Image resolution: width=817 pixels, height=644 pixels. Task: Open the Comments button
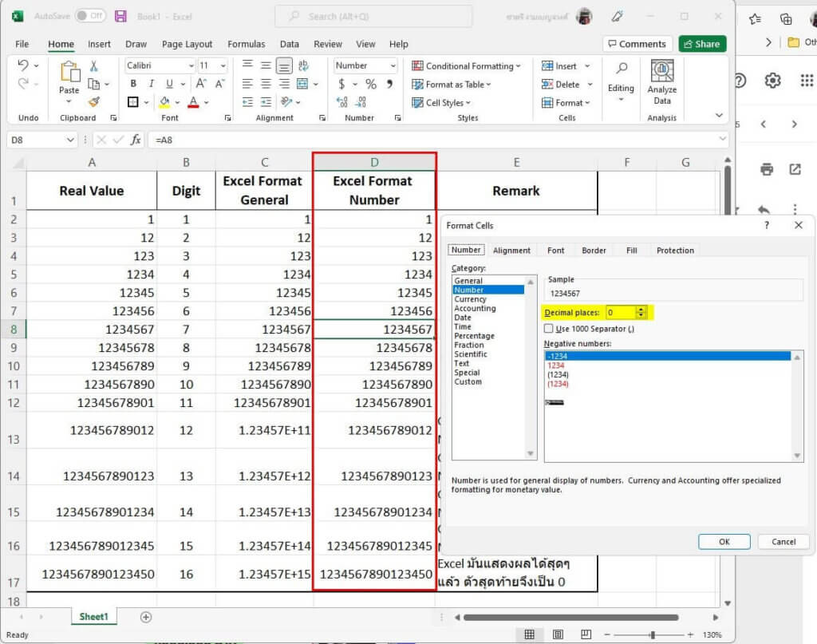coord(637,44)
